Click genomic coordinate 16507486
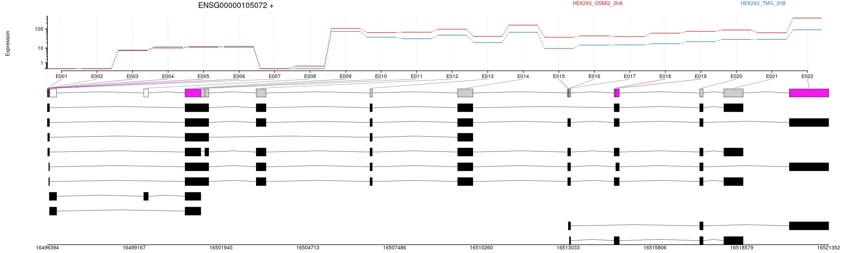Image resolution: width=868 pixels, height=253 pixels. [395, 248]
